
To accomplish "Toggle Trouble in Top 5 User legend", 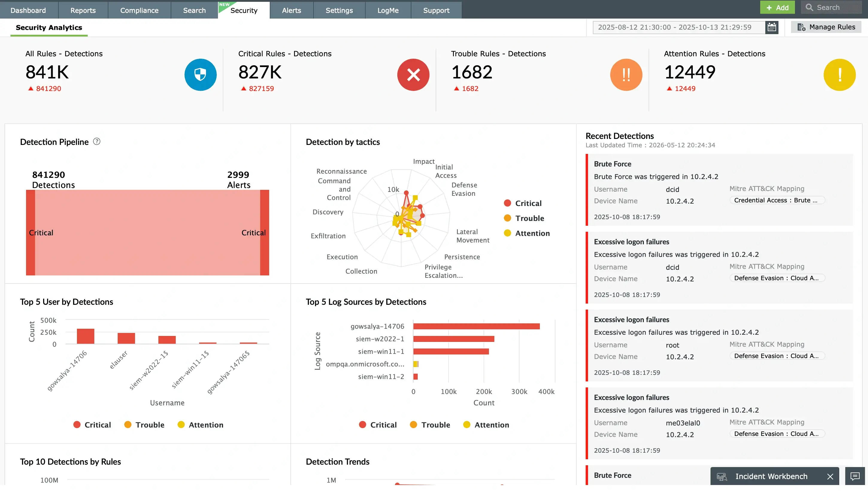I will click(x=144, y=425).
